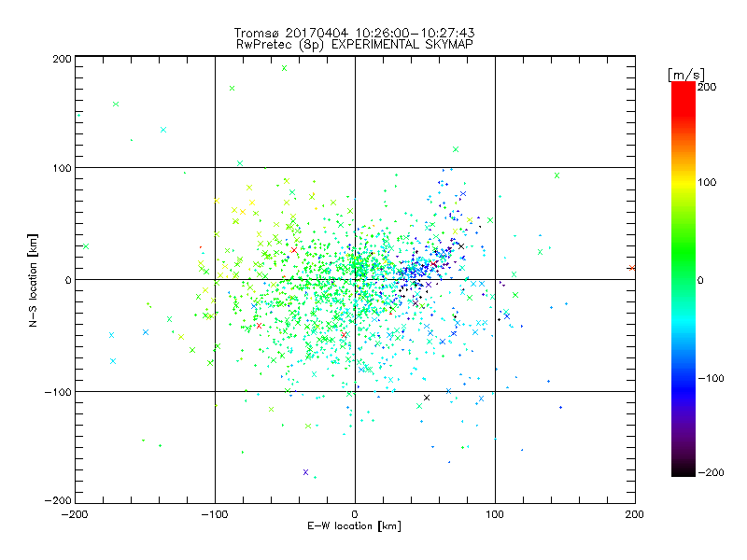Click the y-axis tick label -100
Viewport: 747px width, 560px height.
[x=58, y=392]
